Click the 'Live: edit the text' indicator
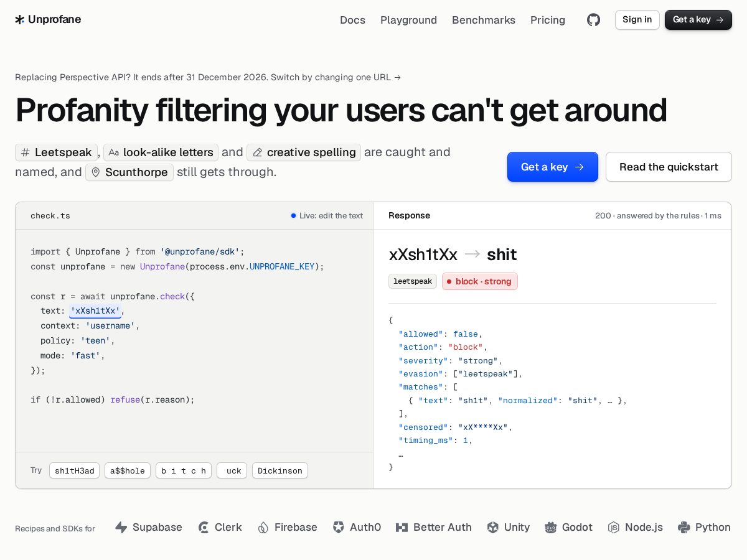Viewport: 747px width, 560px height. pos(327,216)
